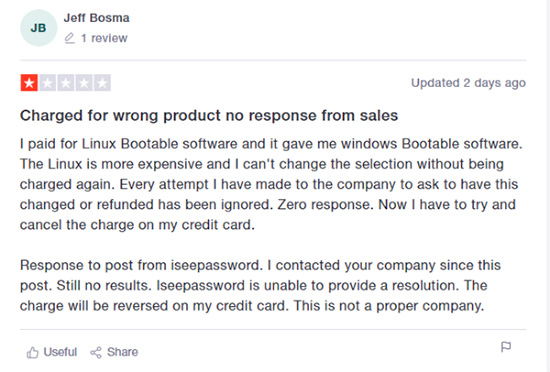The image size is (550, 372).
Task: Click the '1 review' count text
Action: (x=104, y=38)
